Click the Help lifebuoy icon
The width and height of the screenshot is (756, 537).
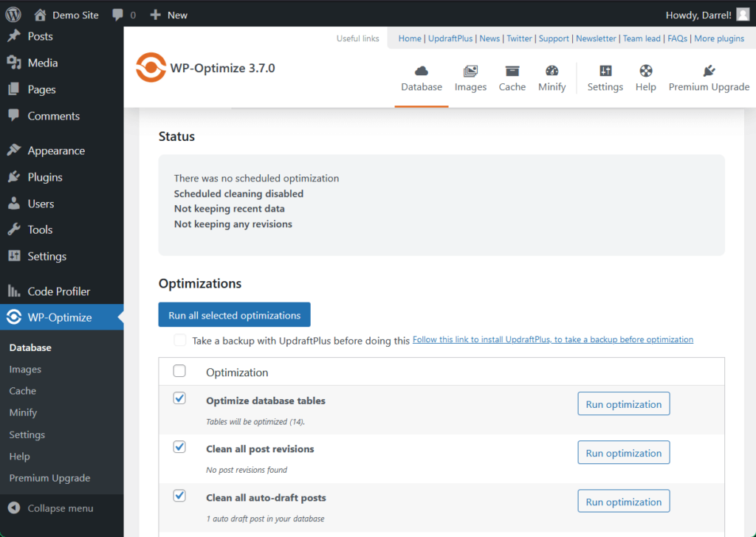click(645, 72)
